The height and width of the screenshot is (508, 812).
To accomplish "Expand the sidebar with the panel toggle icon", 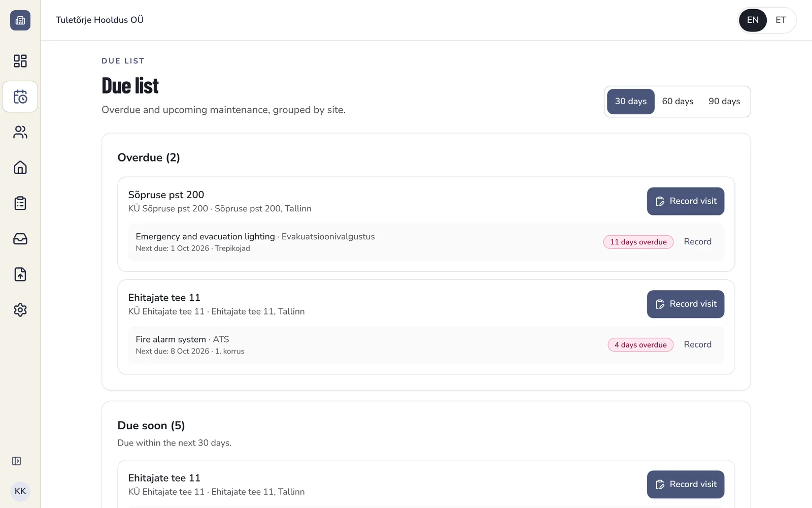I will 17,461.
